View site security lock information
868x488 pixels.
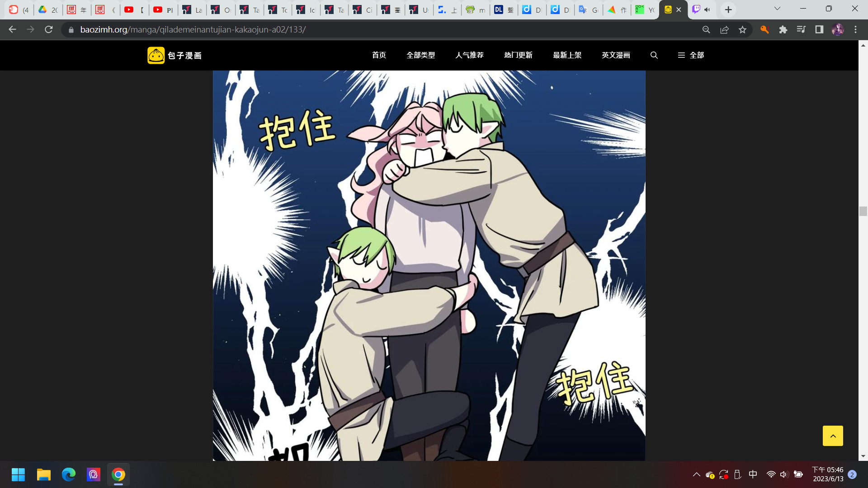pos(71,30)
